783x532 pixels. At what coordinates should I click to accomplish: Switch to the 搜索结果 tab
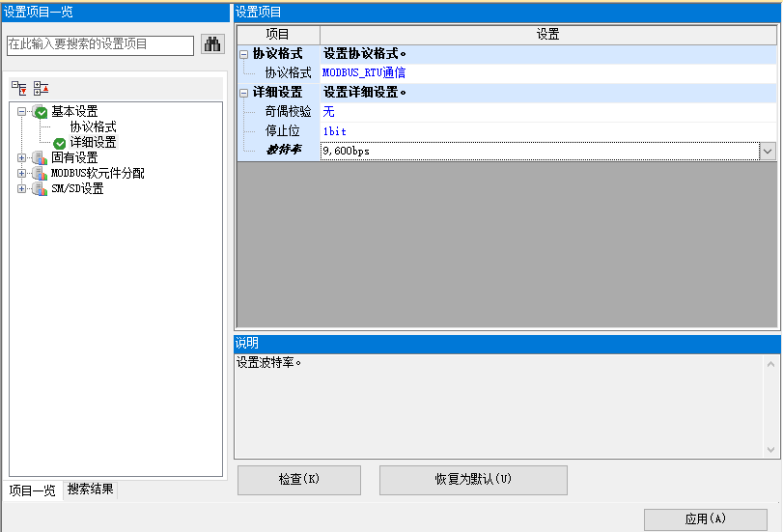tap(91, 490)
